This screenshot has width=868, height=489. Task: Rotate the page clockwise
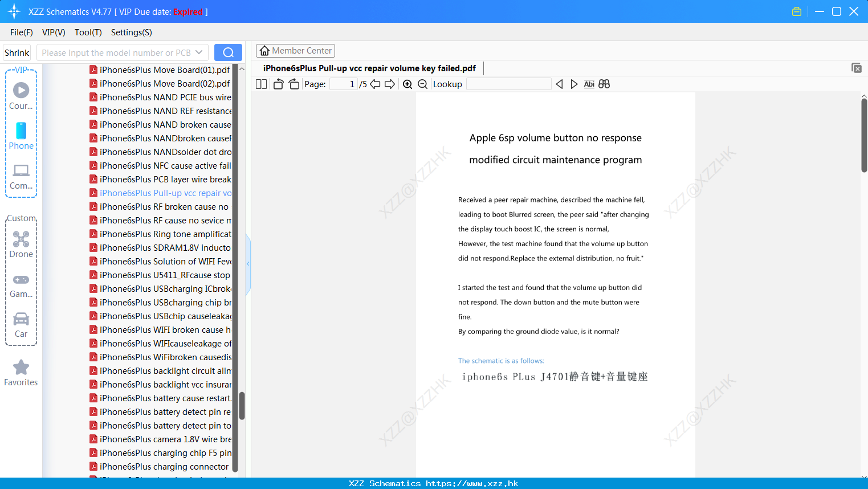pos(294,84)
